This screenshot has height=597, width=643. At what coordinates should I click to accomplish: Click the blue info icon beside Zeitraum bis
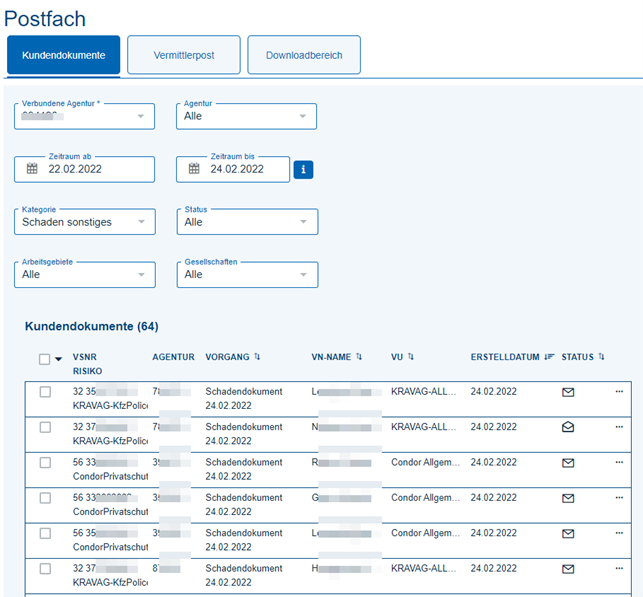[x=303, y=169]
